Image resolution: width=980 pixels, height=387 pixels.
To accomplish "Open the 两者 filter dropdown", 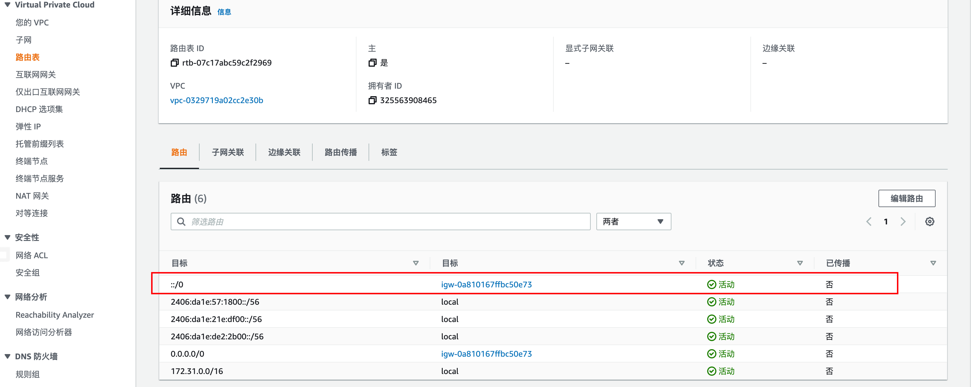I will pyautogui.click(x=633, y=222).
